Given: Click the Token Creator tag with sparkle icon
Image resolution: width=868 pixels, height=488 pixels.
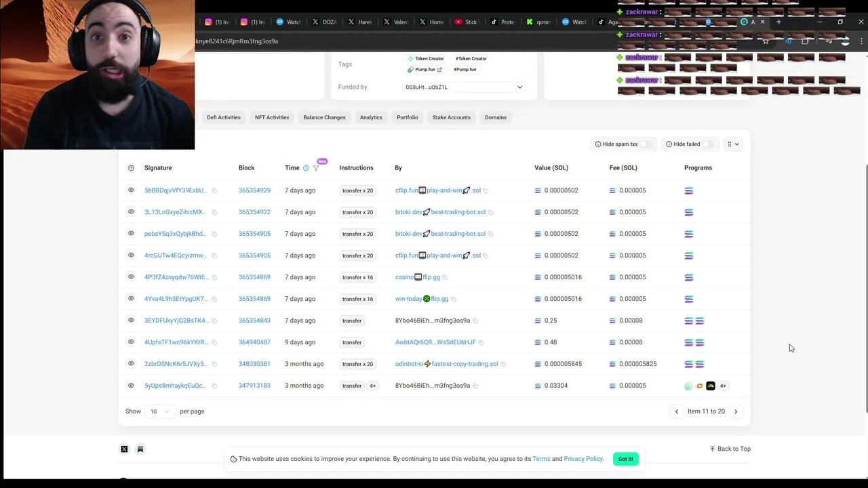Looking at the screenshot, I should [x=426, y=59].
